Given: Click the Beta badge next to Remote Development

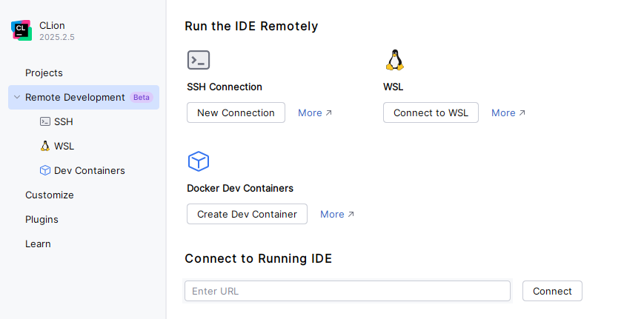Looking at the screenshot, I should coord(142,97).
